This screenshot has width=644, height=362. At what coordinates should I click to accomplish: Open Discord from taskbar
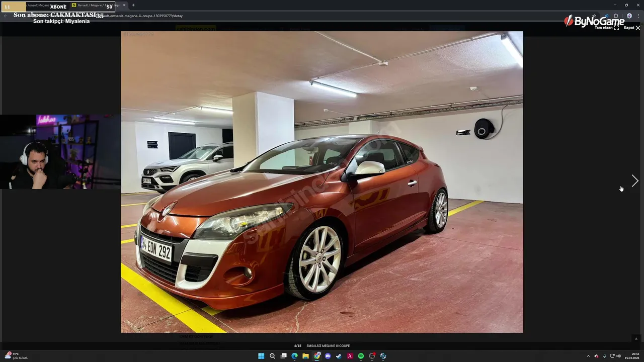click(328, 356)
